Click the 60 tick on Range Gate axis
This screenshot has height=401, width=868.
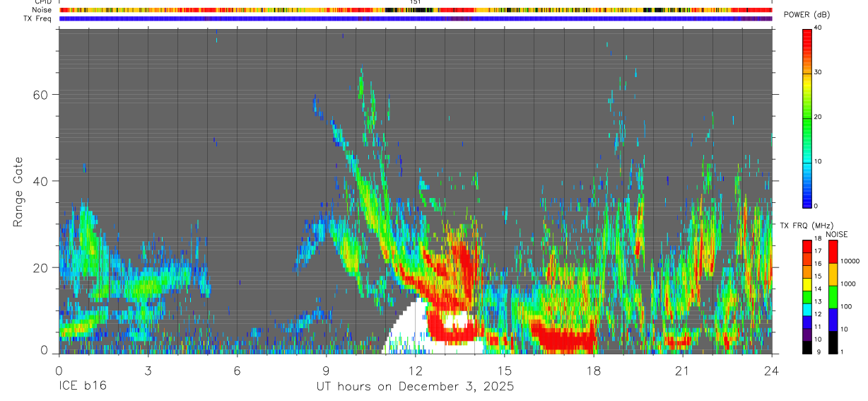(x=42, y=94)
